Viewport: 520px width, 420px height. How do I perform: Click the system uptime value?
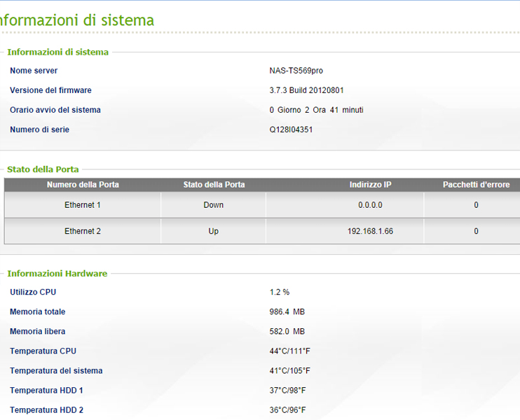(x=316, y=110)
